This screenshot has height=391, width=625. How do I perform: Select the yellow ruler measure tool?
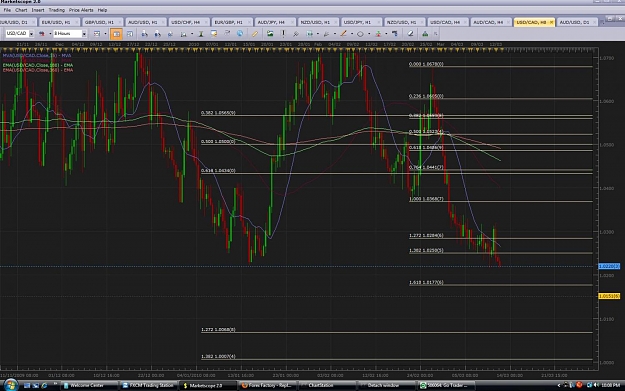255,33
